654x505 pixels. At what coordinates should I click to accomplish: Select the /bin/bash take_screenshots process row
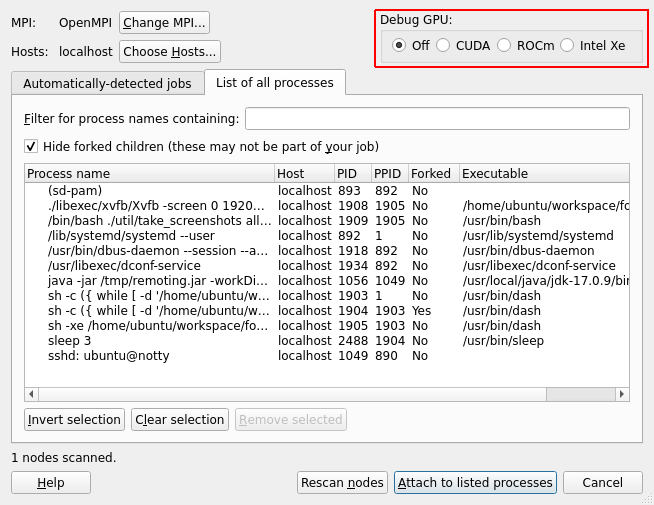click(327, 221)
